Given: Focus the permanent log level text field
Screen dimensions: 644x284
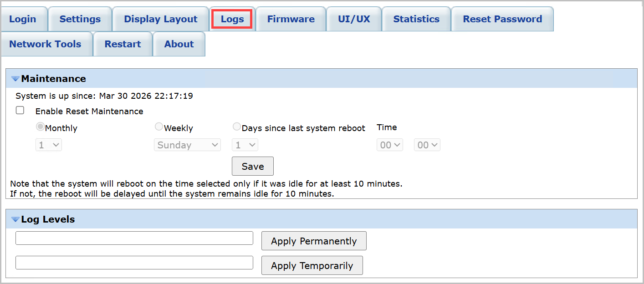Looking at the screenshot, I should tap(134, 238).
